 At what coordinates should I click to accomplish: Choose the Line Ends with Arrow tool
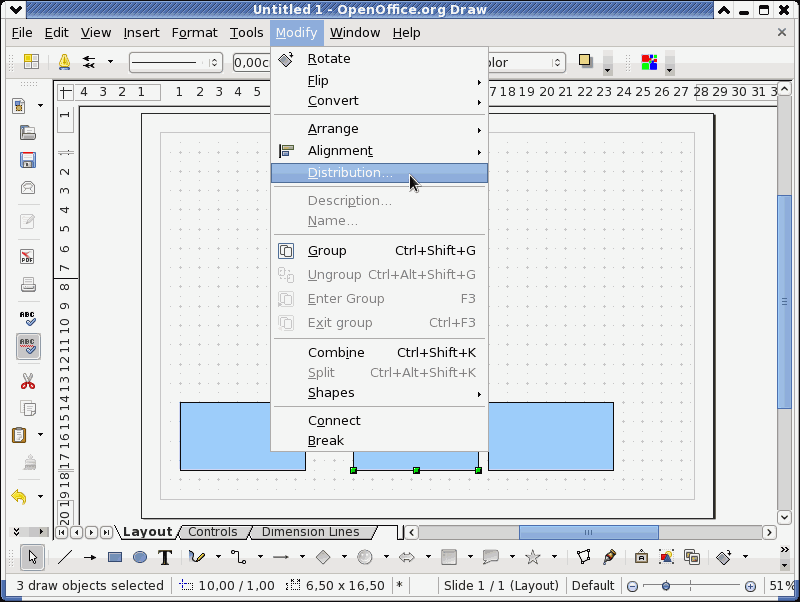(x=90, y=557)
